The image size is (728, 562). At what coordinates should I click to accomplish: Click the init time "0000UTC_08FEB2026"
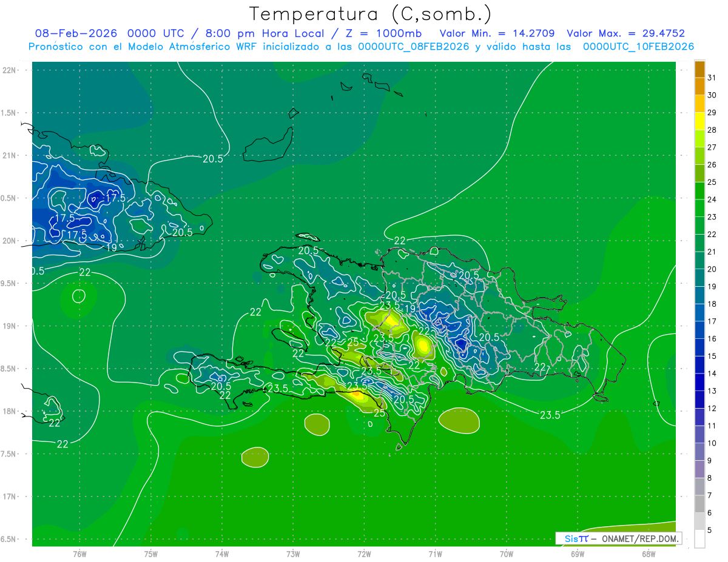point(414,47)
